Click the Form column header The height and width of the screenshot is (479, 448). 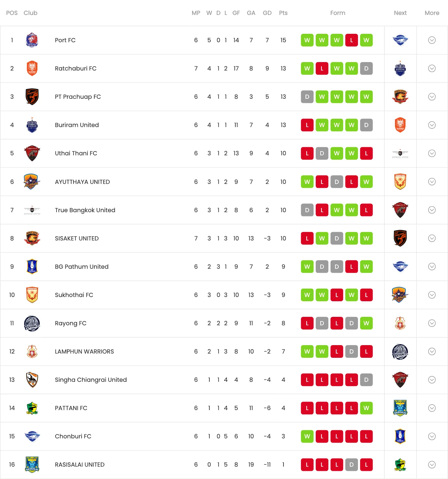point(337,13)
